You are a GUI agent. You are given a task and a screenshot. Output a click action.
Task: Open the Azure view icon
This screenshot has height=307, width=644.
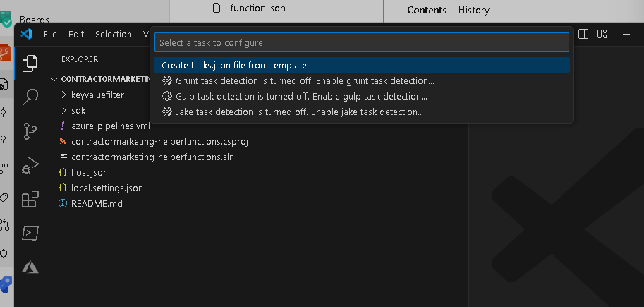coord(30,267)
